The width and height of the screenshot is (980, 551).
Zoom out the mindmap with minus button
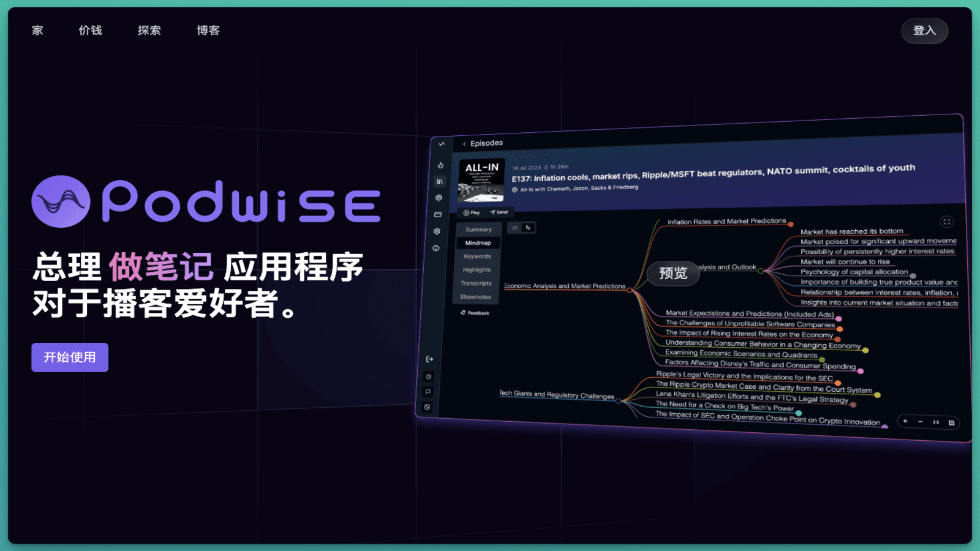pyautogui.click(x=920, y=422)
